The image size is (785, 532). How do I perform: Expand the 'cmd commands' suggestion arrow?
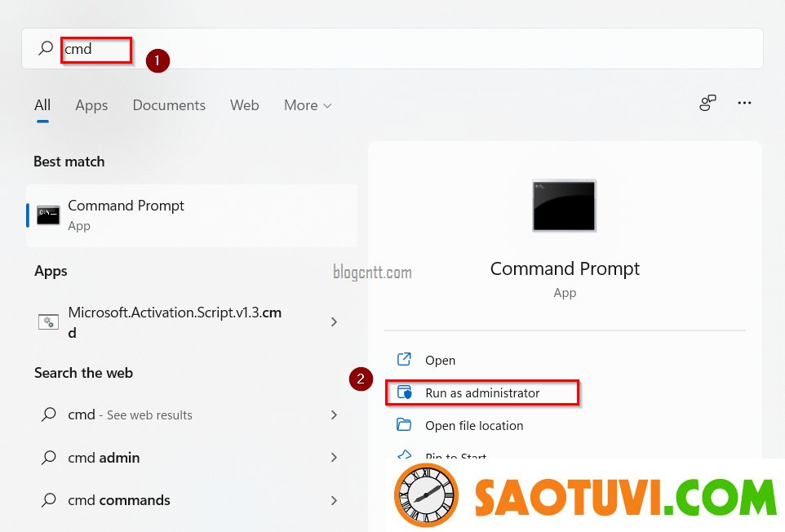(334, 500)
